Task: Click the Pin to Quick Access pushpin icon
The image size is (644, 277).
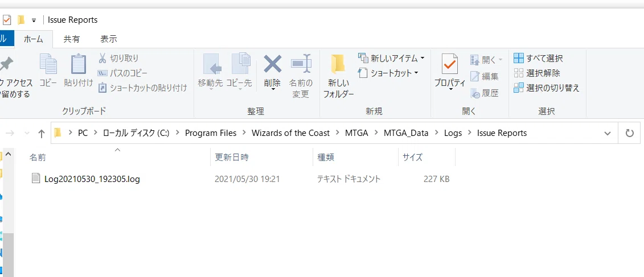Action: 6,65
